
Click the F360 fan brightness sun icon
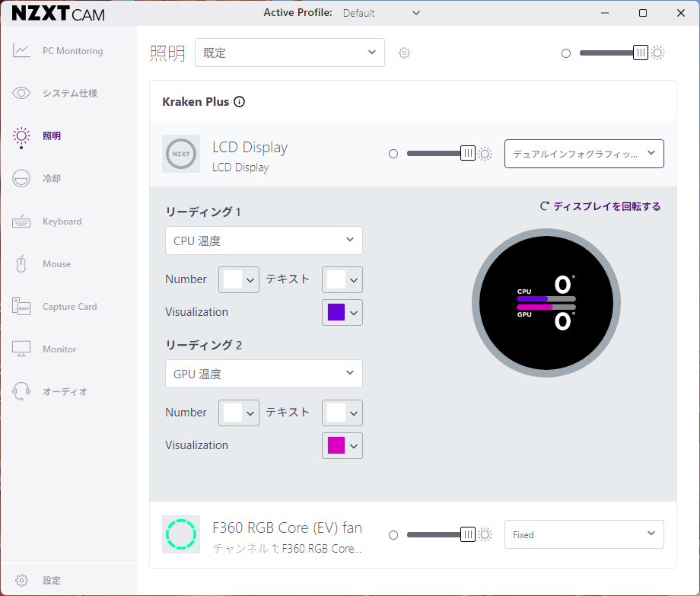click(x=485, y=534)
